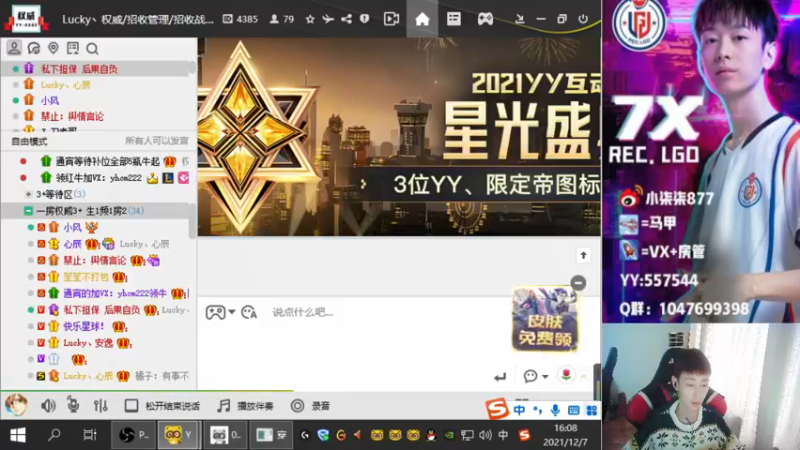This screenshot has width=800, height=450.
Task: Open Task View on the taskbar
Action: (x=90, y=435)
